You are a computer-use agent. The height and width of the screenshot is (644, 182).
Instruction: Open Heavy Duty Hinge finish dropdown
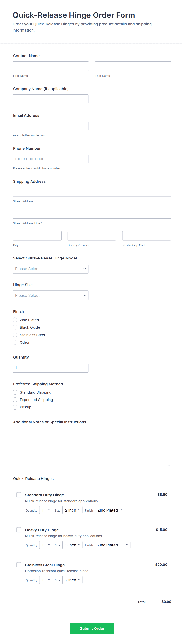pyautogui.click(x=113, y=545)
